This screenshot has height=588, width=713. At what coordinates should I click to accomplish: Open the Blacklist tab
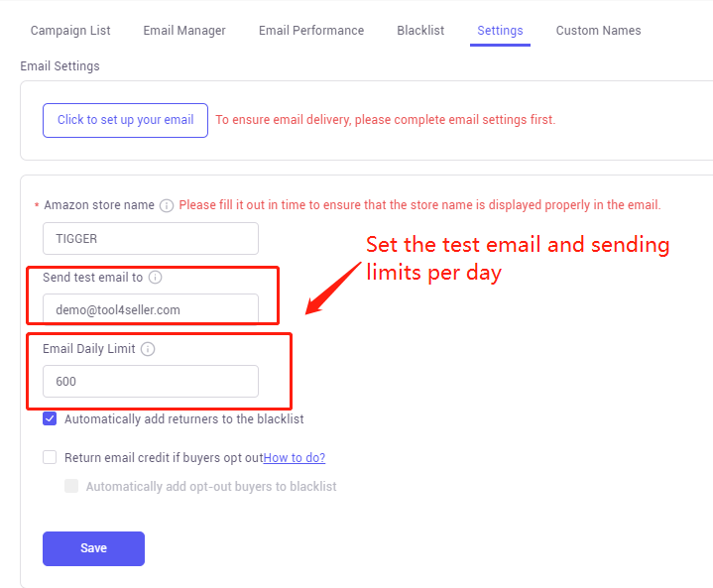pyautogui.click(x=420, y=31)
